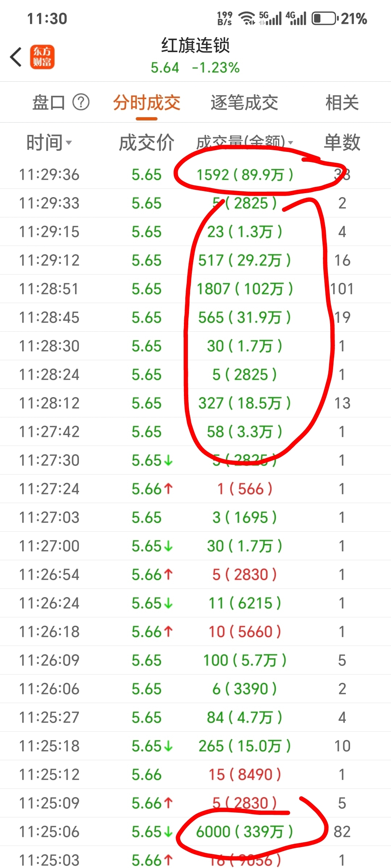This screenshot has height=868, width=391.
Task: Open the 东方财富 app logo
Action: [42, 57]
